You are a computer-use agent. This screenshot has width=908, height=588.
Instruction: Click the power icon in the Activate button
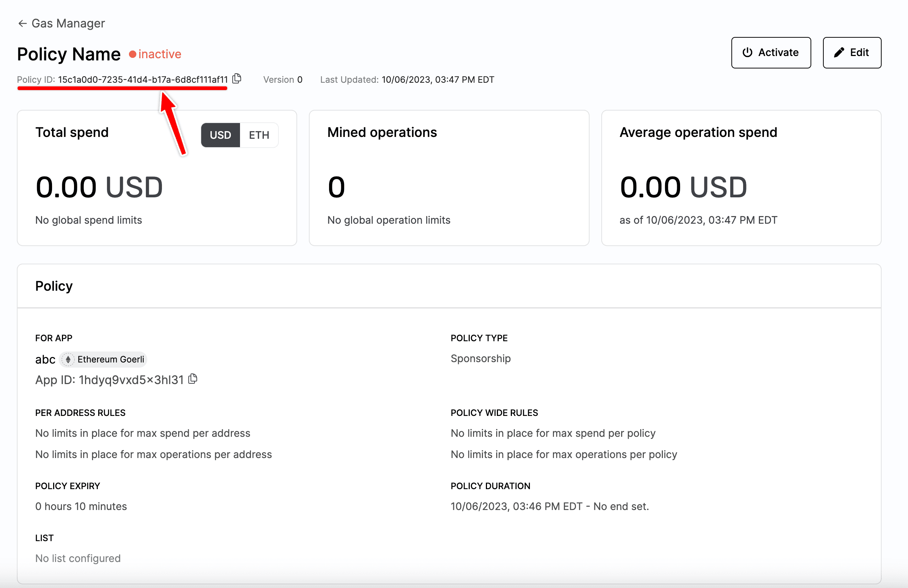click(747, 53)
